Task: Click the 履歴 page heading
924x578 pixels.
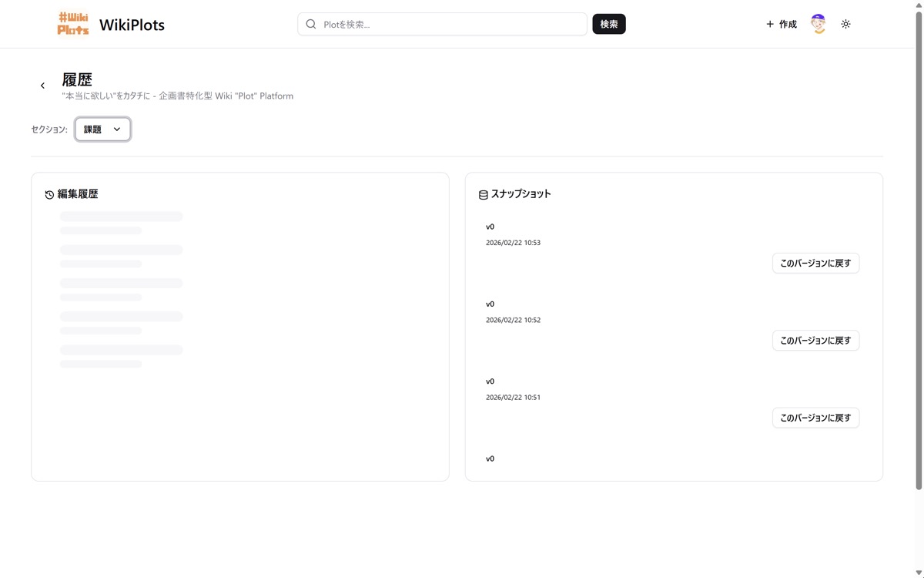Action: pos(77,79)
